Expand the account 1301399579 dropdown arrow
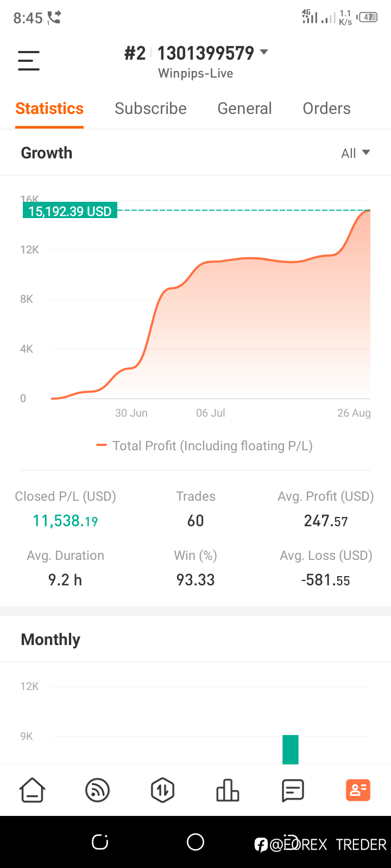Image resolution: width=391 pixels, height=868 pixels. (264, 52)
